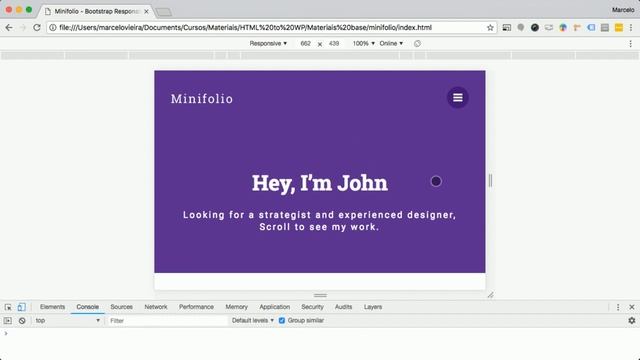Click the console prompt line

pyautogui.click(x=320, y=333)
